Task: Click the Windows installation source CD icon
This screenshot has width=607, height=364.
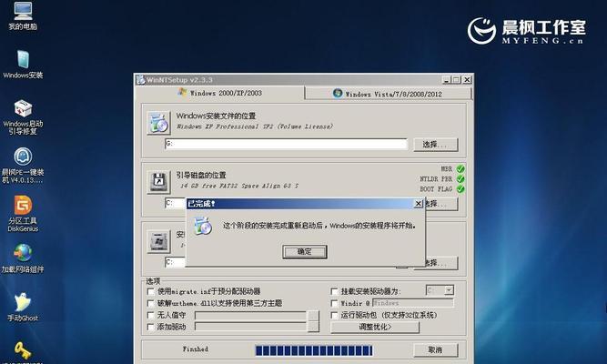Action: click(x=158, y=123)
